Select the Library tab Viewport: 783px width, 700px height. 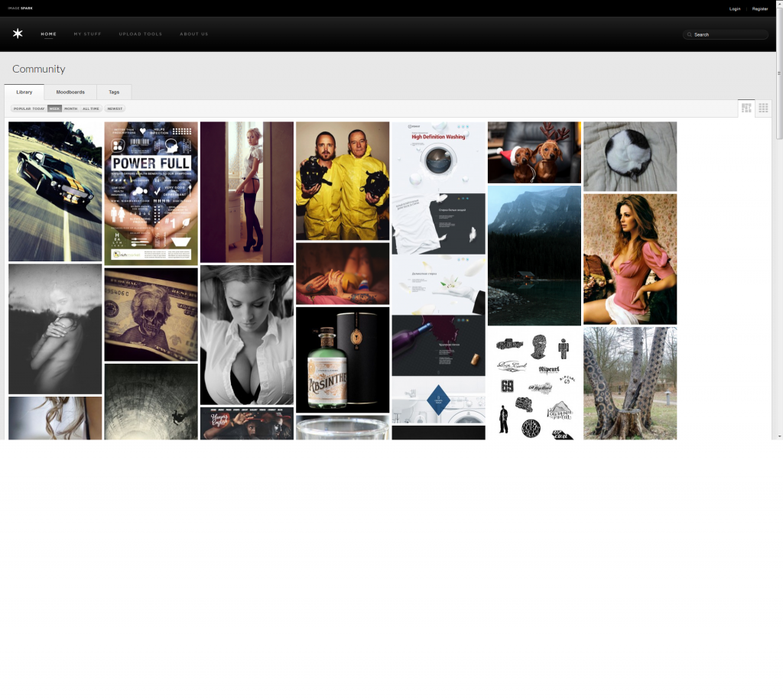tap(24, 92)
